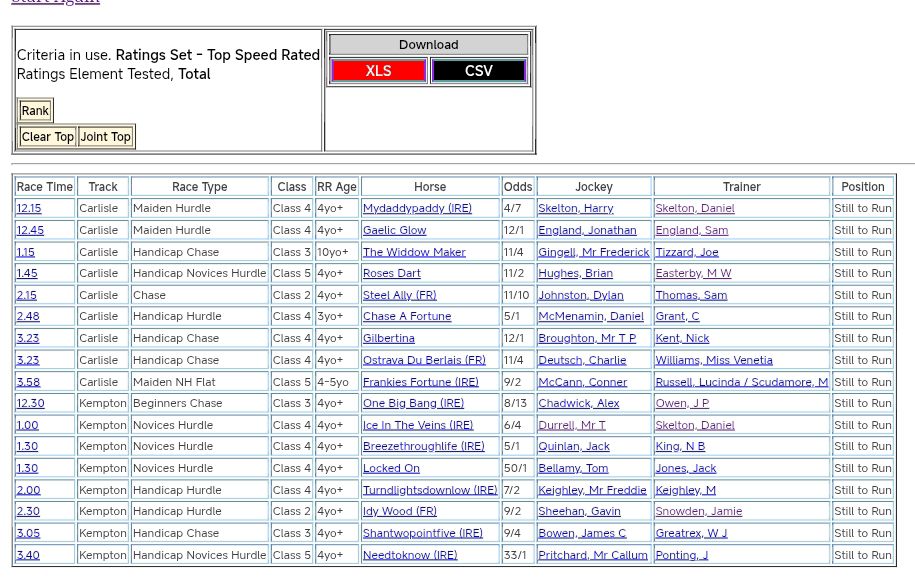Open horse Mydaddypaddy (IRE) link
Screen dimensions: 915x585
click(417, 209)
